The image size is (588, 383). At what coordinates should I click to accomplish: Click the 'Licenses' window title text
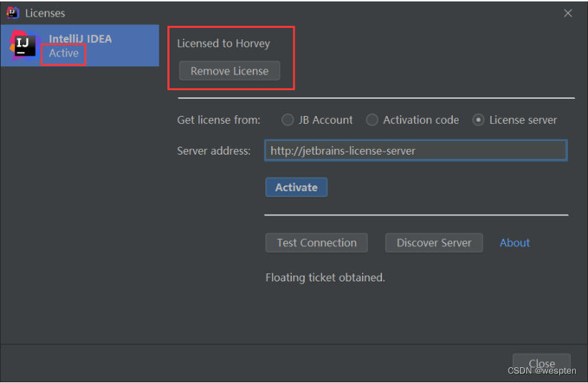pos(45,13)
